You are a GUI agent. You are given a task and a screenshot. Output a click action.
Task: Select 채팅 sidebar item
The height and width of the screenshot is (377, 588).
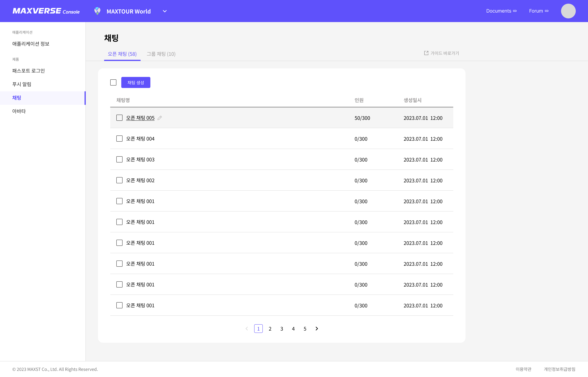coord(43,98)
